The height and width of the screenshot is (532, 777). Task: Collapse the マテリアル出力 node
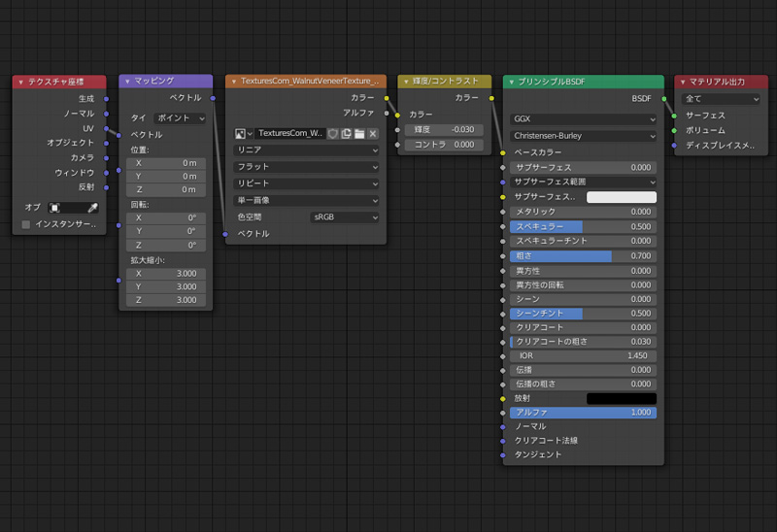(683, 82)
